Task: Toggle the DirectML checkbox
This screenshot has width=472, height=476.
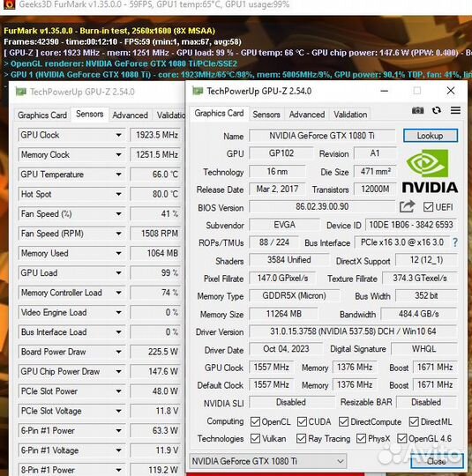Action: (x=414, y=421)
